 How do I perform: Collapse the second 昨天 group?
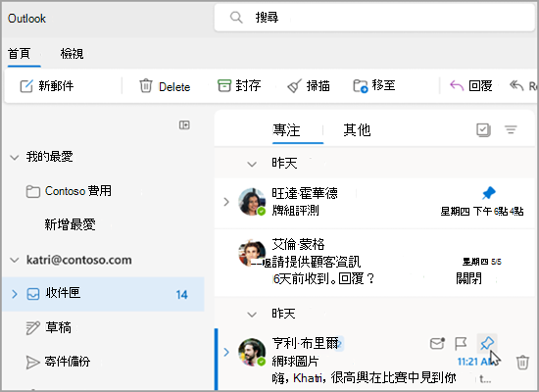(252, 315)
